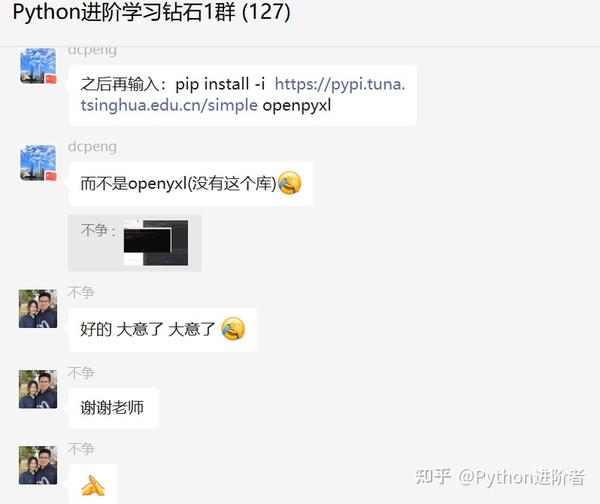
Task: Click the 谢谢老师 message bubble
Action: click(114, 408)
